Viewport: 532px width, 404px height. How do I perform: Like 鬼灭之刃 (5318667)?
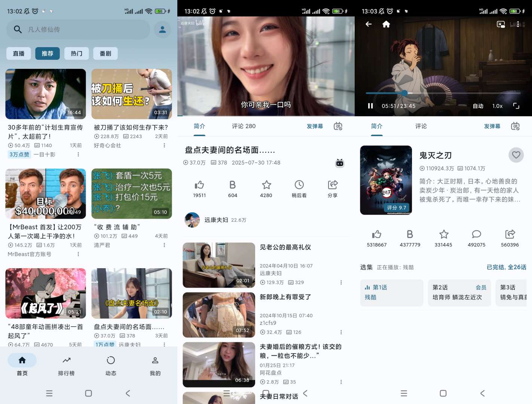377,238
